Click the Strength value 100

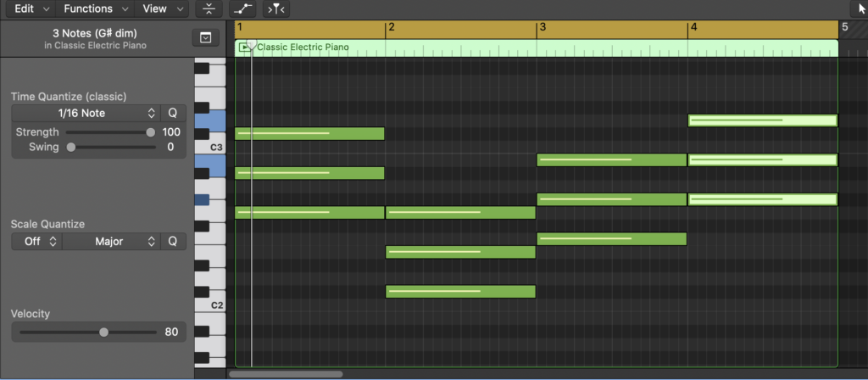[171, 131]
